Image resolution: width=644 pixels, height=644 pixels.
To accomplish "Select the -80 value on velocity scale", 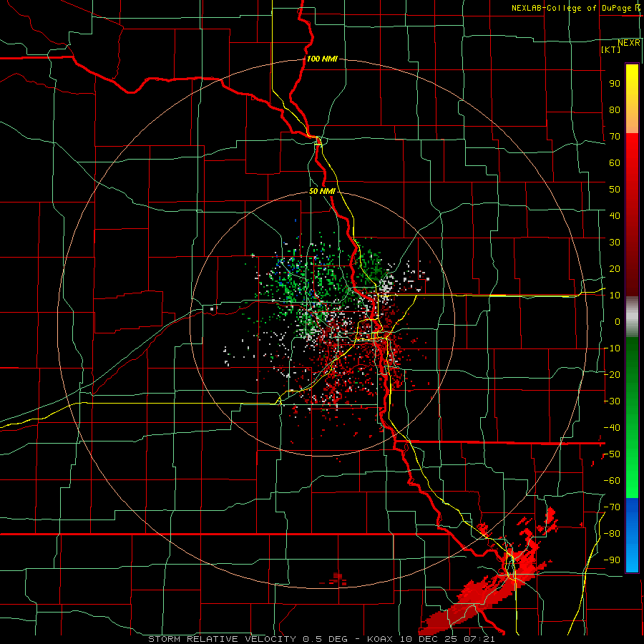I will [613, 534].
